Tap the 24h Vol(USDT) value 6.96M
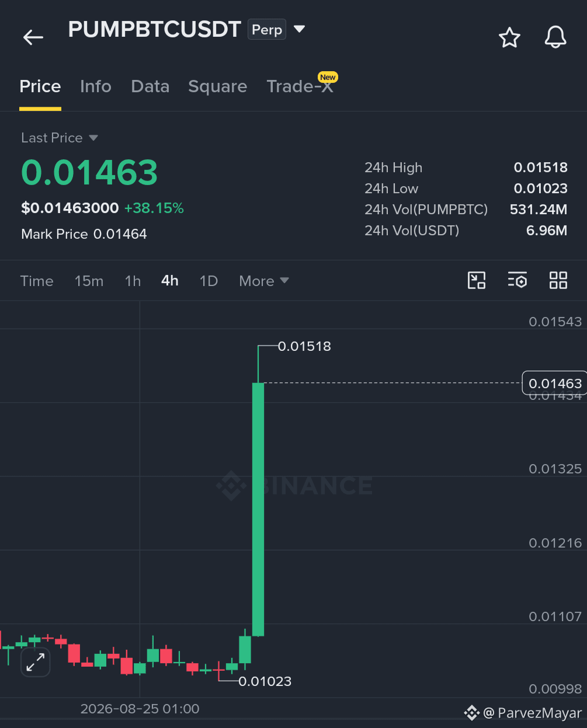The width and height of the screenshot is (587, 728). [547, 231]
